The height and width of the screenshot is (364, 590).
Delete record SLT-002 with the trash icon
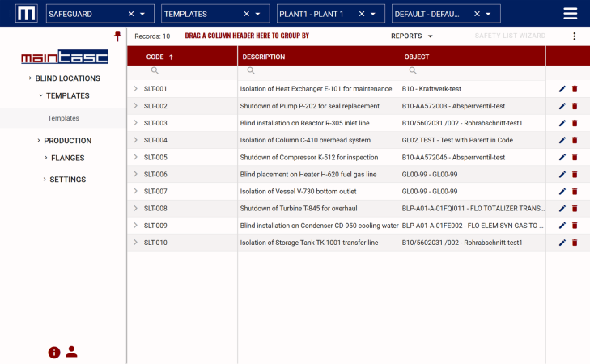pyautogui.click(x=575, y=106)
